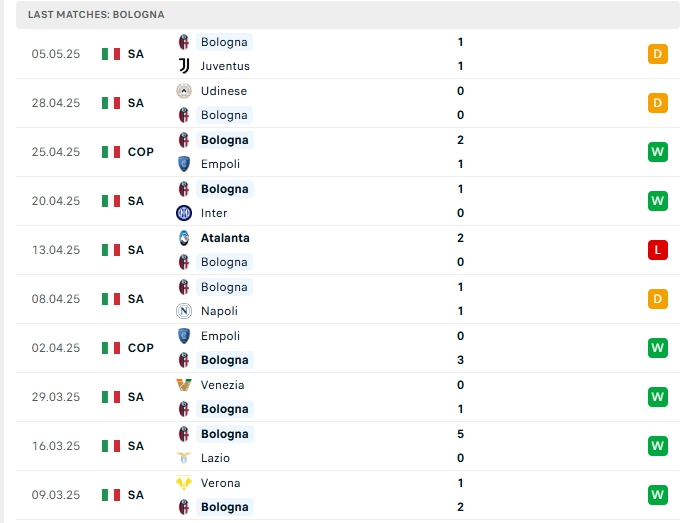
Task: Click the D result badge for Juventus match
Action: point(657,54)
